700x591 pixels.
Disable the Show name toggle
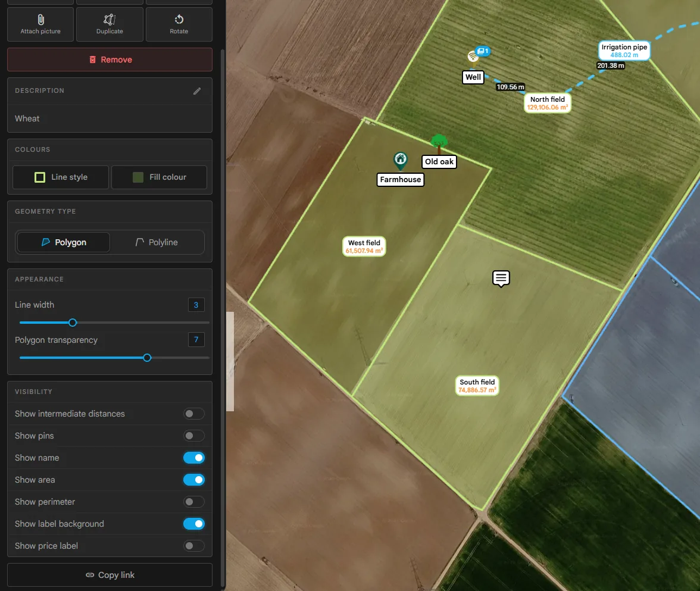tap(194, 458)
